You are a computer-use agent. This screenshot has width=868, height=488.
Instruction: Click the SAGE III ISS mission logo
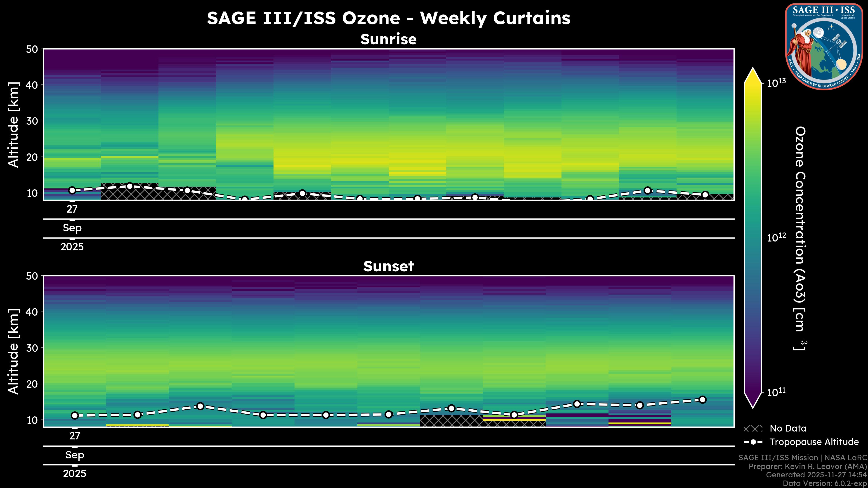click(x=823, y=47)
